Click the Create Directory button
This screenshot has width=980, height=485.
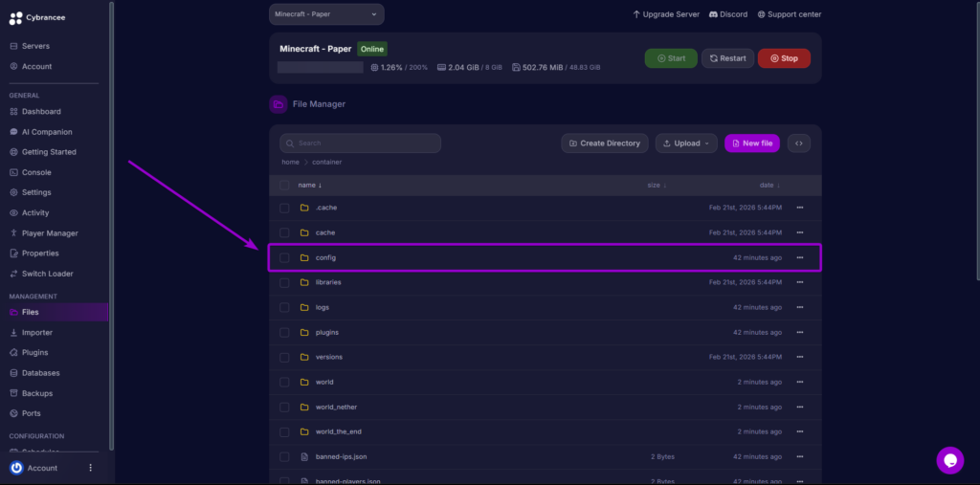pos(605,143)
